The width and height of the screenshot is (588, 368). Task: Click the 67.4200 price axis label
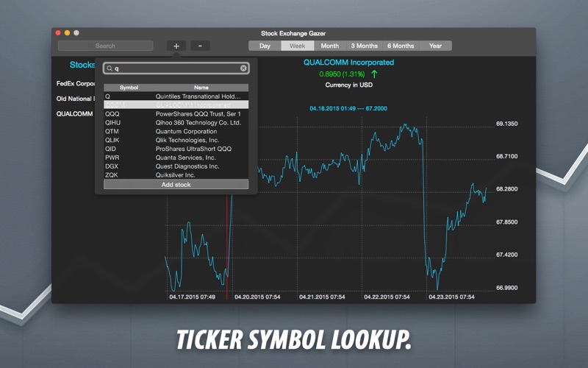point(506,255)
